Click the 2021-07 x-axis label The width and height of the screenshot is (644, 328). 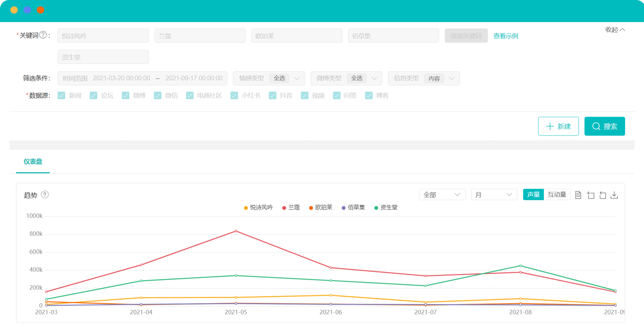[x=426, y=312]
